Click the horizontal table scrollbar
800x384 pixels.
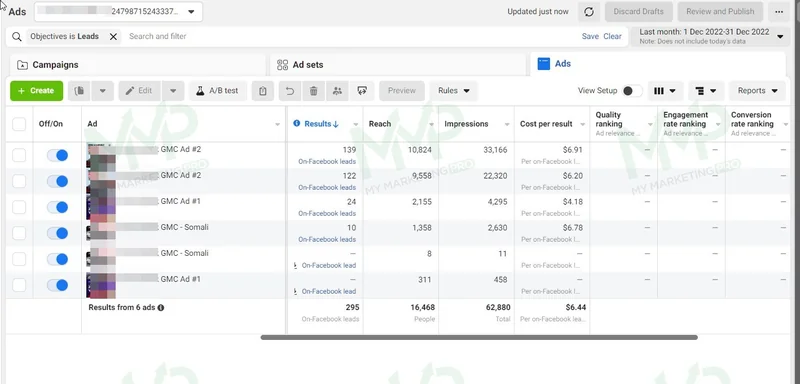pos(479,337)
